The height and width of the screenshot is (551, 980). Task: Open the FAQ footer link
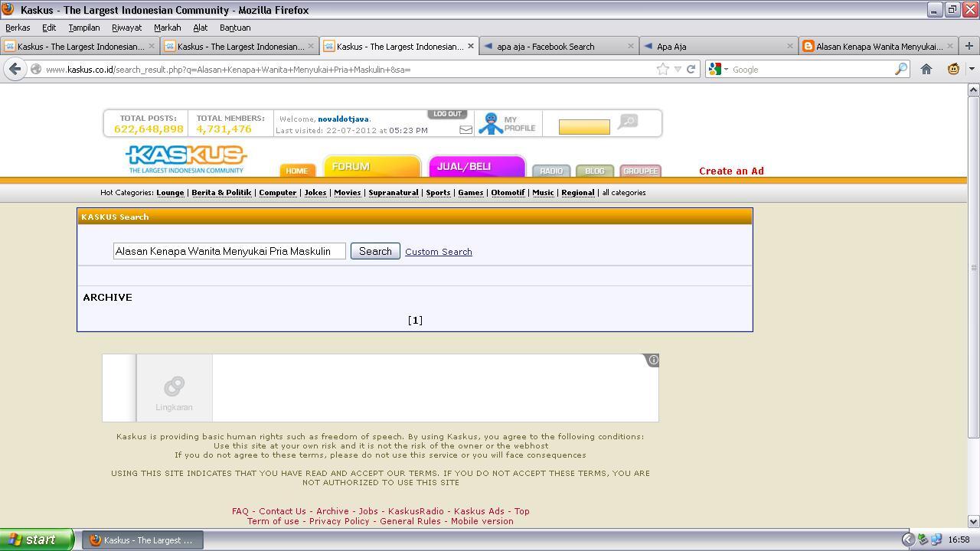click(240, 511)
